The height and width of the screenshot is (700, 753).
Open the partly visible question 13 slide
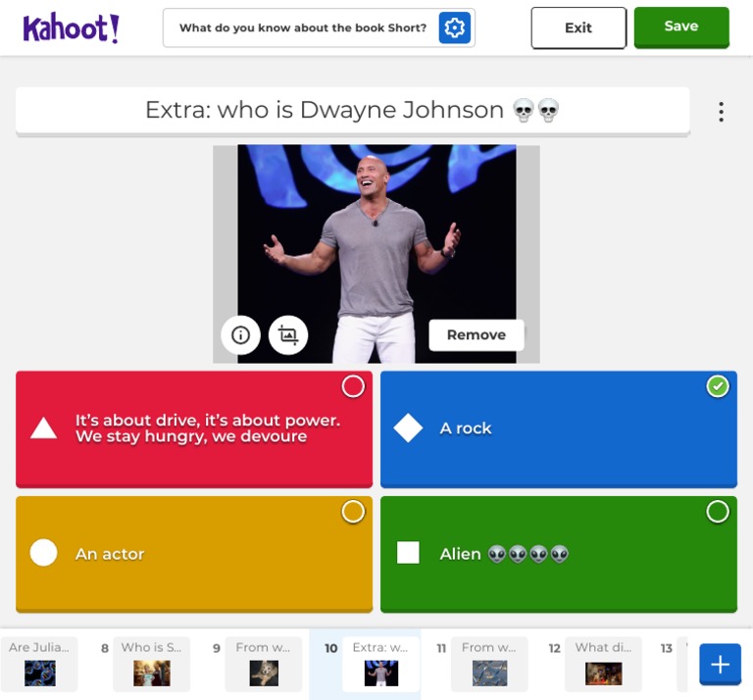coord(682,665)
